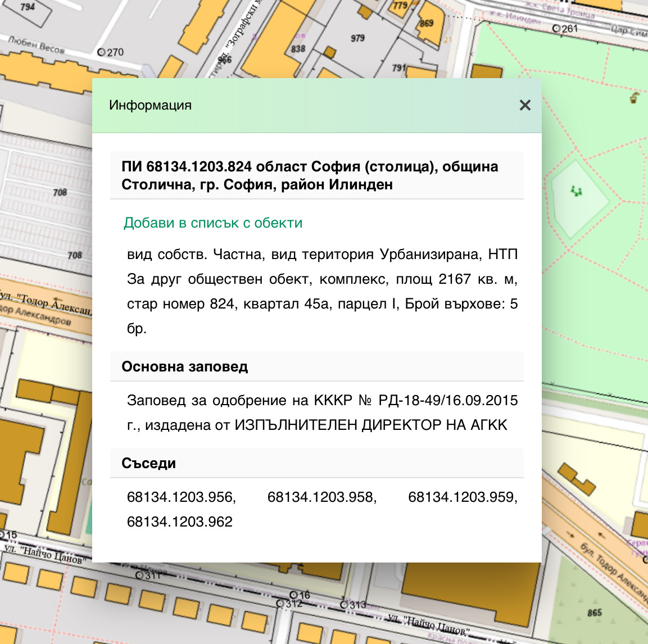Screen dimensions: 648x644
Task: Select parcel 865 on the map
Action: 595,613
